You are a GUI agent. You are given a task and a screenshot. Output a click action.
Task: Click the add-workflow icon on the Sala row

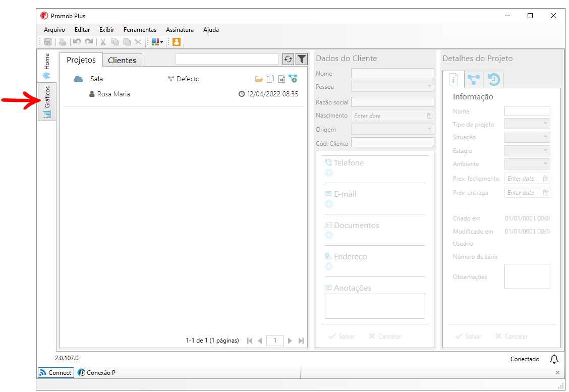tap(293, 78)
